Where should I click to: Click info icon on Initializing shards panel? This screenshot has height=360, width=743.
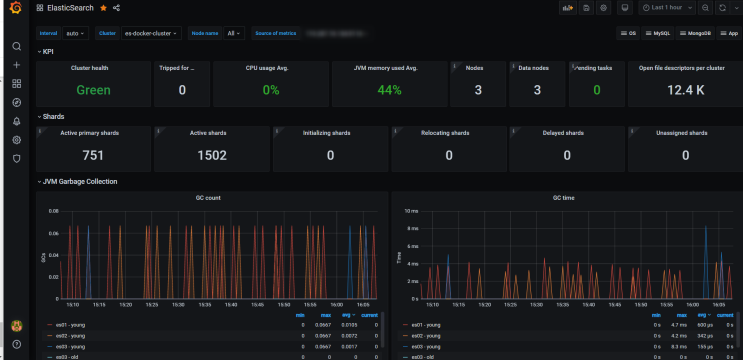(x=277, y=130)
